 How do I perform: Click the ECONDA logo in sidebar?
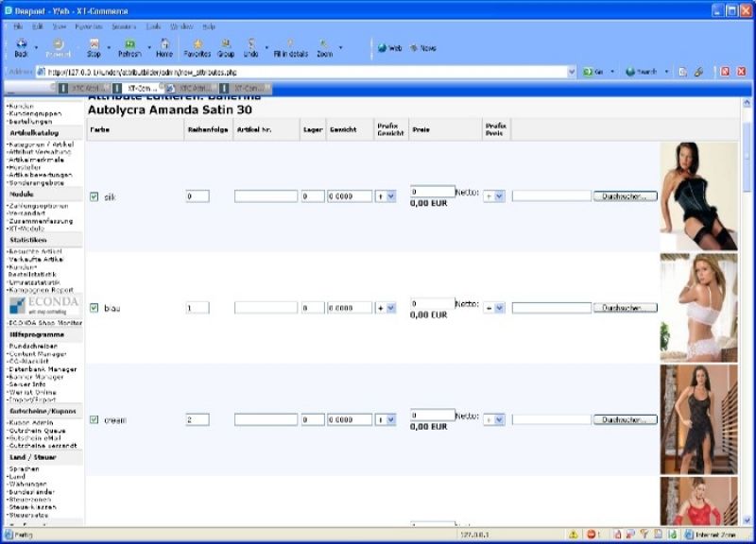43,305
